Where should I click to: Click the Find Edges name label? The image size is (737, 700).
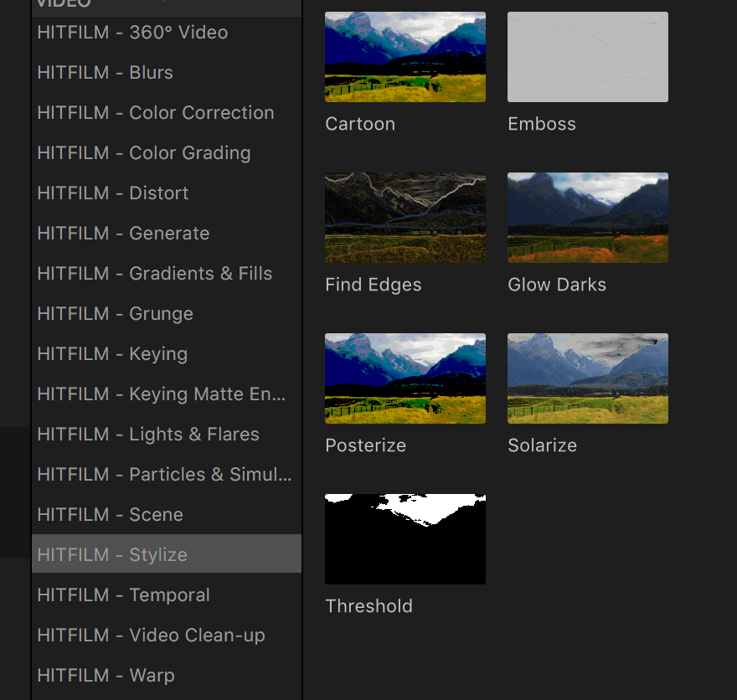(x=374, y=285)
